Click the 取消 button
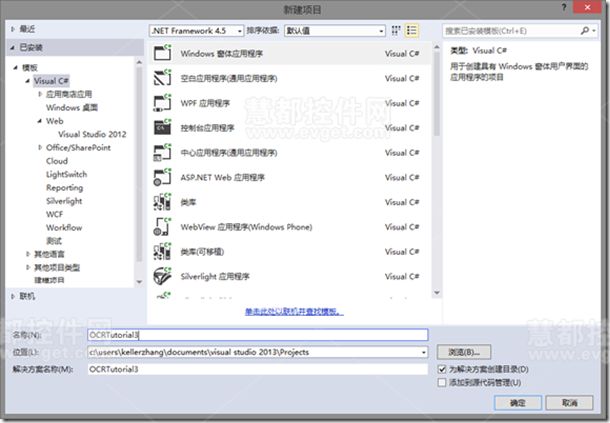 pyautogui.click(x=570, y=403)
